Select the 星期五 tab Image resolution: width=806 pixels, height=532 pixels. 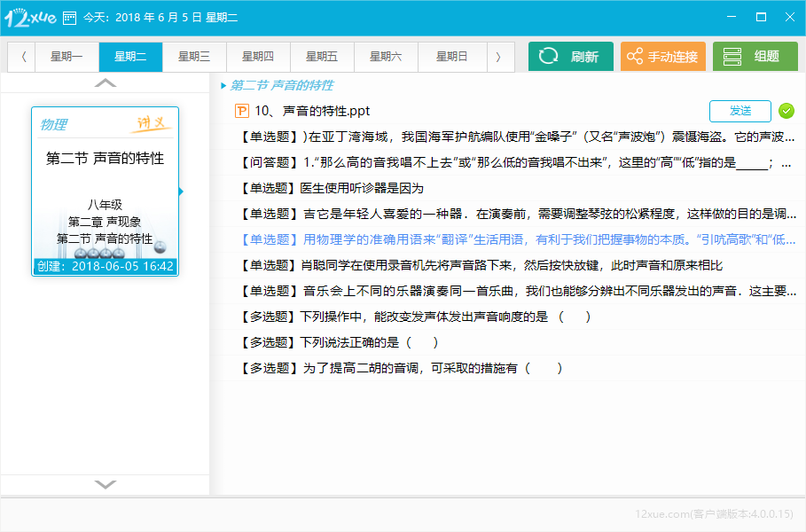pyautogui.click(x=322, y=57)
